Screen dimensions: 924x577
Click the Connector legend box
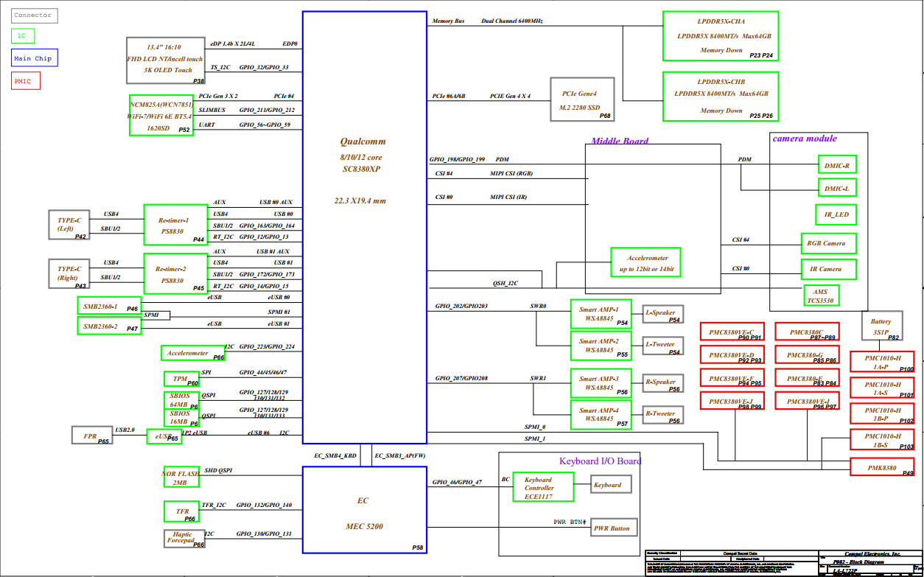tap(35, 15)
